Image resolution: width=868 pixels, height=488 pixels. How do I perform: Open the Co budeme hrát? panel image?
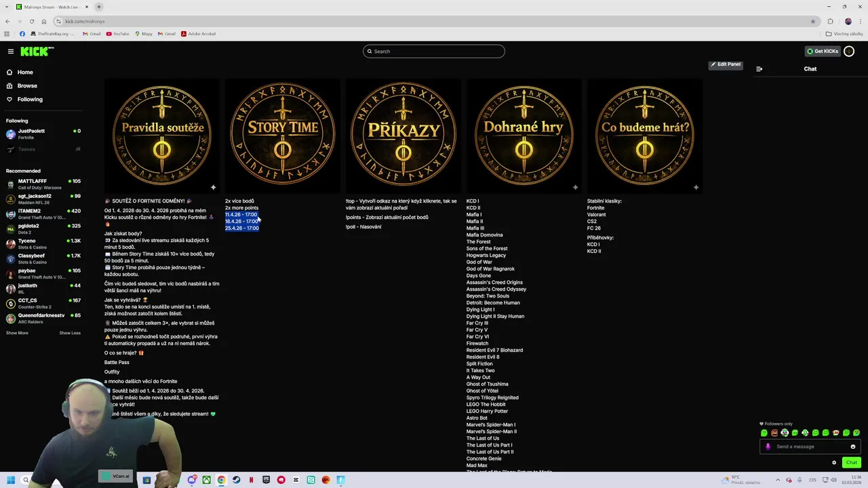point(645,136)
